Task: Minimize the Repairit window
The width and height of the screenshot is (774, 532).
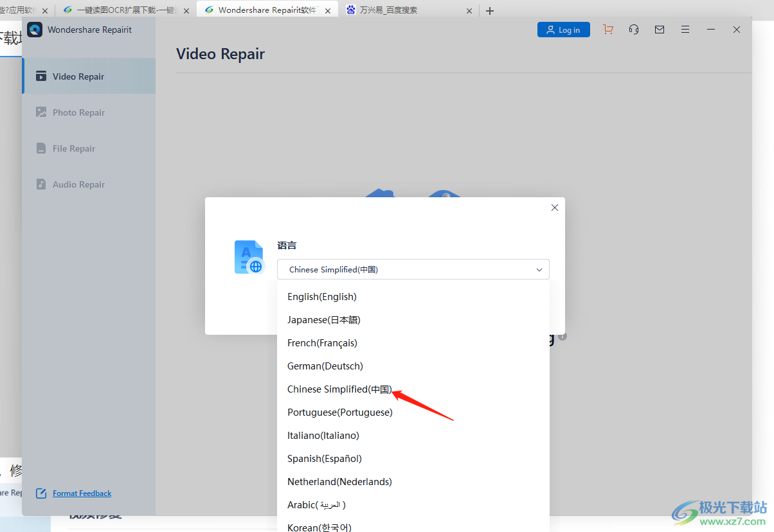Action: coord(711,30)
